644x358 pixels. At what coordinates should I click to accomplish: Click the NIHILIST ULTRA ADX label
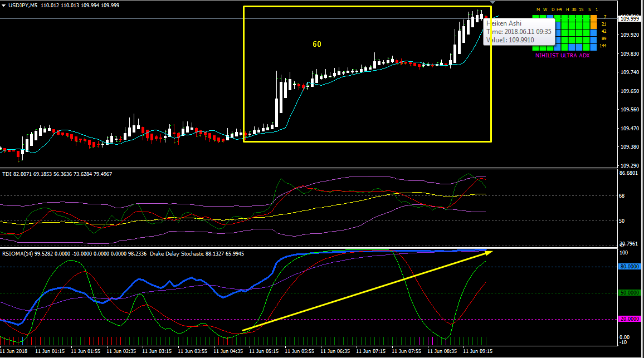pos(563,56)
